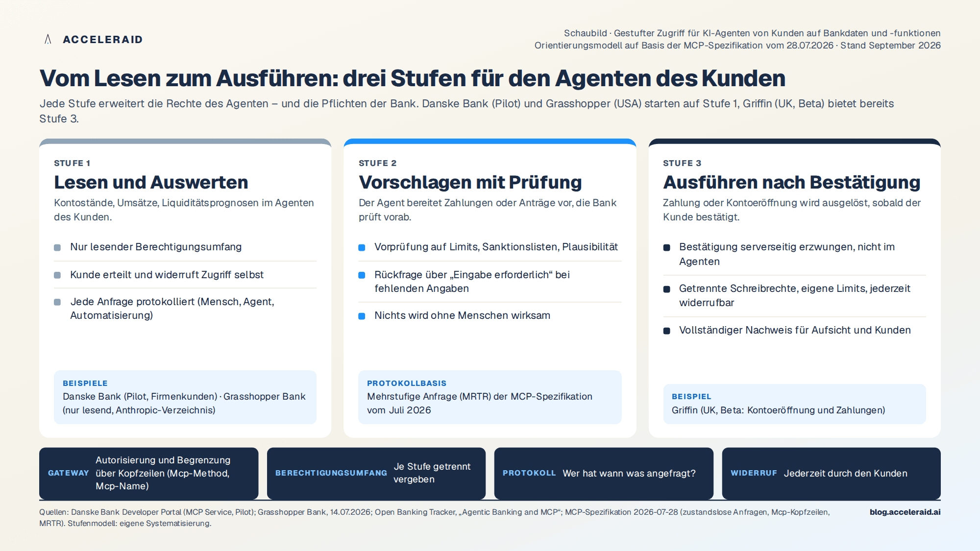Click 'Bestätigung serverseitig erzwungen' bullet

(787, 254)
